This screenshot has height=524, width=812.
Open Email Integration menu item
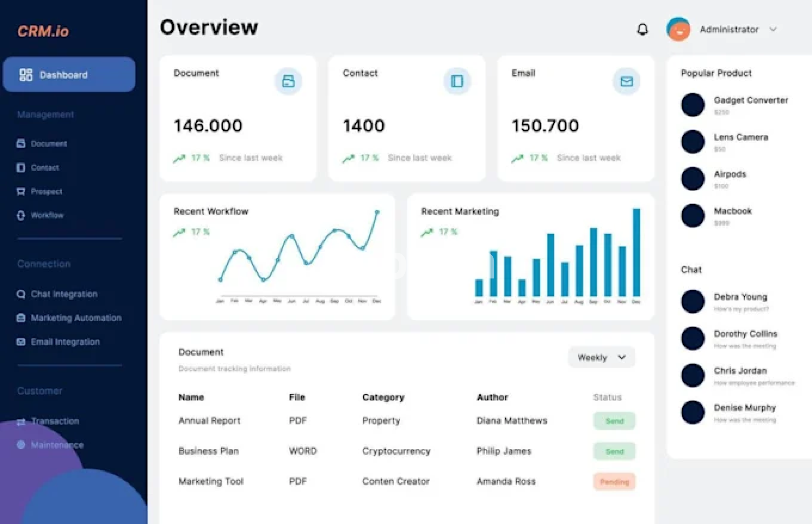coord(65,342)
